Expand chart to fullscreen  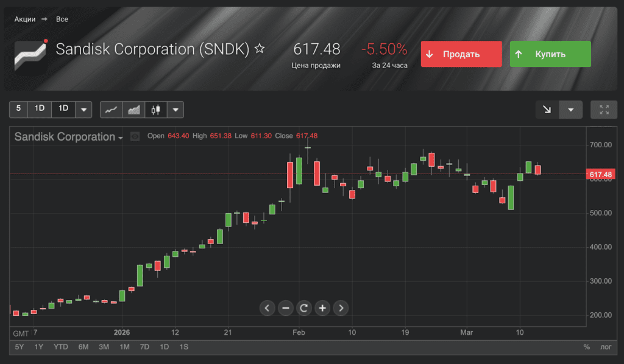pos(604,110)
